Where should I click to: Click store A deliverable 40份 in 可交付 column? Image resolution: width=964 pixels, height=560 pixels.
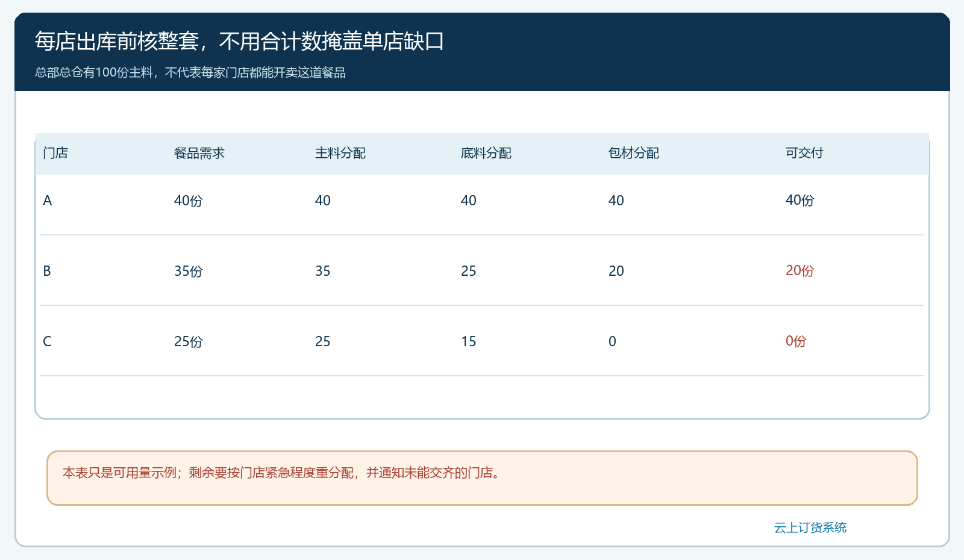tap(800, 201)
